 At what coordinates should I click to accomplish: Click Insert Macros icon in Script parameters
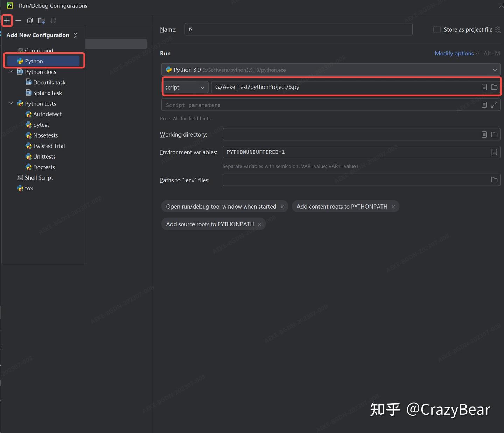[x=484, y=105]
